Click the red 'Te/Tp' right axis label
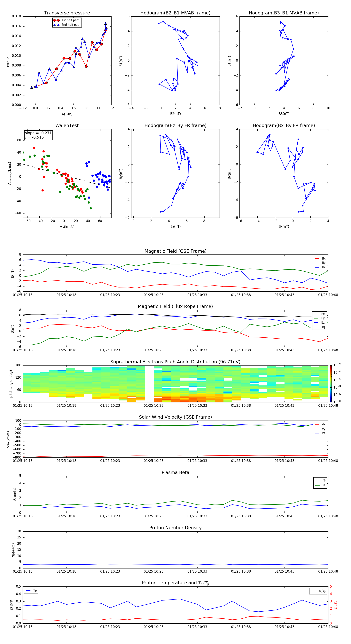Screen dimensions: 351x644 pyautogui.click(x=336, y=605)
